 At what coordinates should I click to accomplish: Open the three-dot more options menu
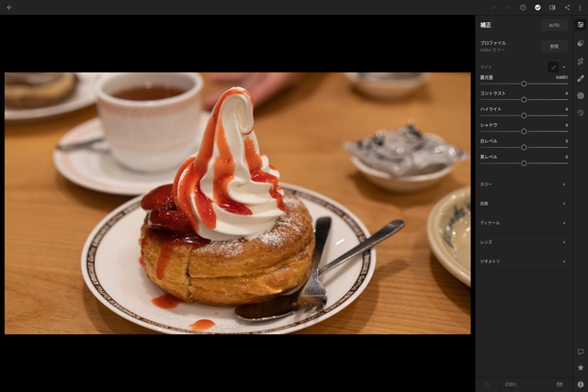pyautogui.click(x=580, y=7)
